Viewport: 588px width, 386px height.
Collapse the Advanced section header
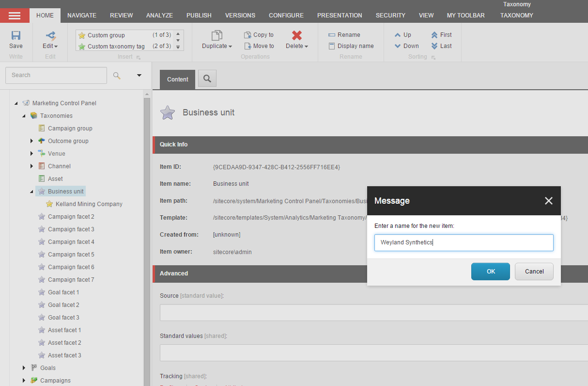pos(371,273)
